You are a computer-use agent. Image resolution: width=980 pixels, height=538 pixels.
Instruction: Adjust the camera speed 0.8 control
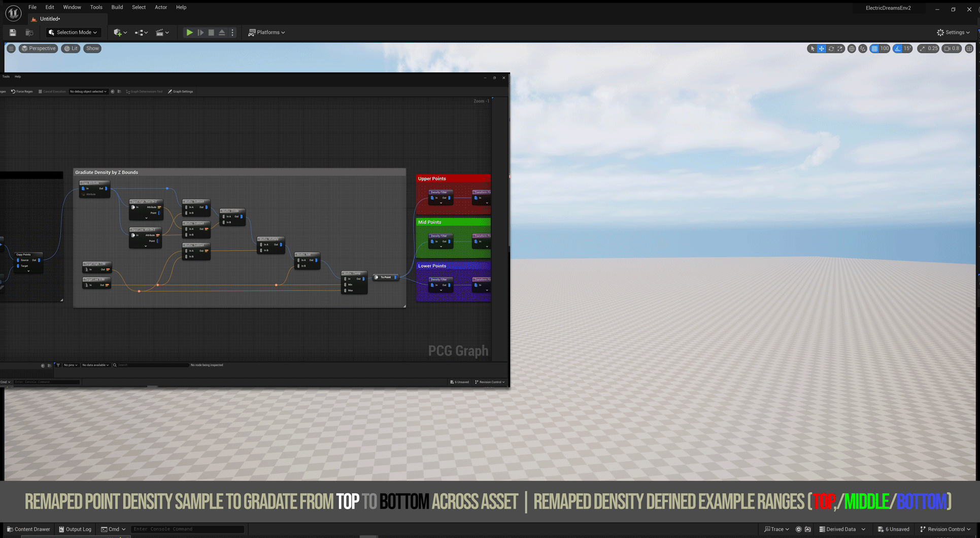click(952, 49)
